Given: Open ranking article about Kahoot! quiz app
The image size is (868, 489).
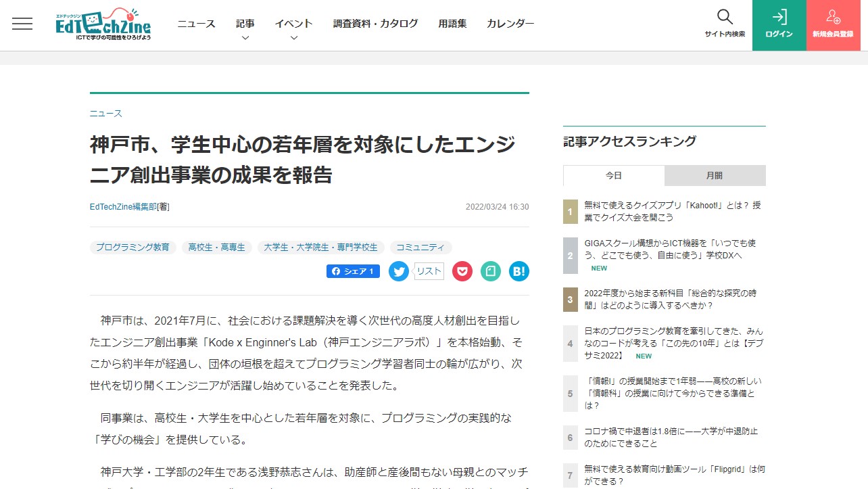Looking at the screenshot, I should pos(673,211).
